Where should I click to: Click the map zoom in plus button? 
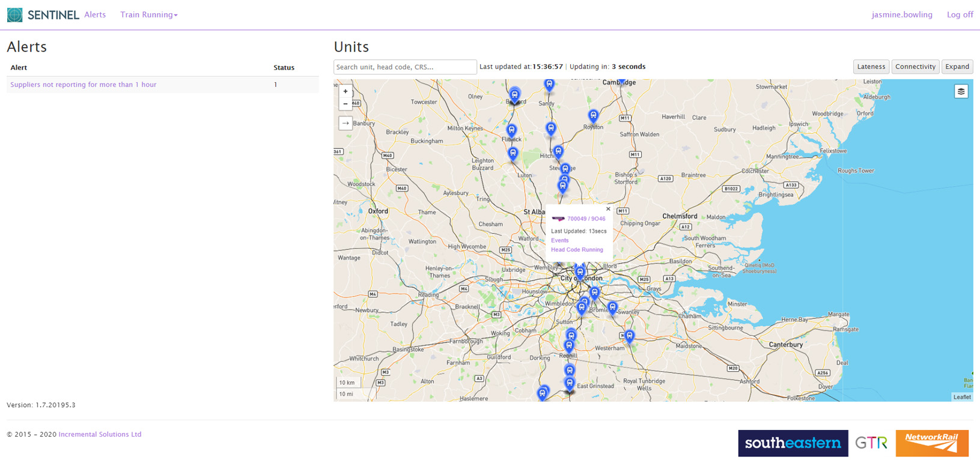[345, 92]
